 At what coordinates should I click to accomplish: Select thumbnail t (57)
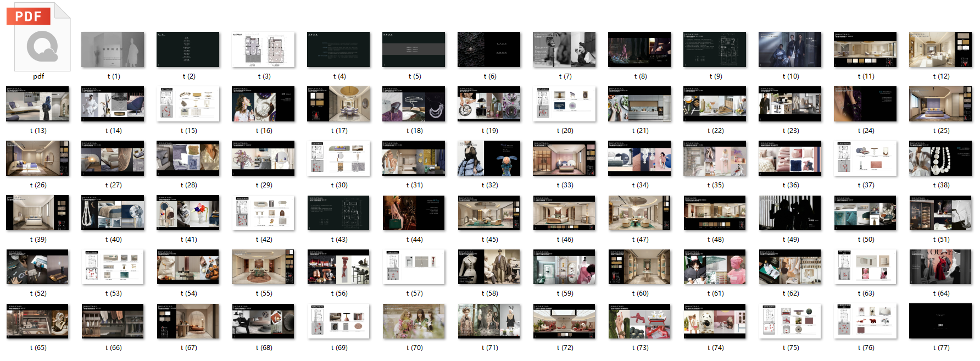pos(414,266)
